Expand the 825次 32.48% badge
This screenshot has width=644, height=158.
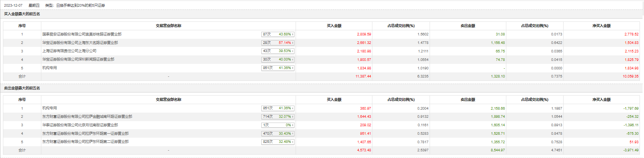[x=278, y=142]
